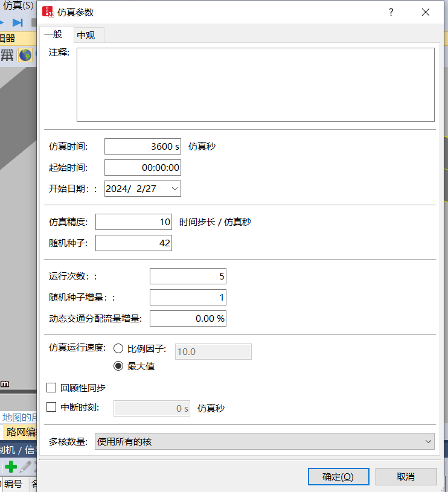This screenshot has width=448, height=492.
Task: Close the 仿真参数 dialog
Action: coord(426,12)
